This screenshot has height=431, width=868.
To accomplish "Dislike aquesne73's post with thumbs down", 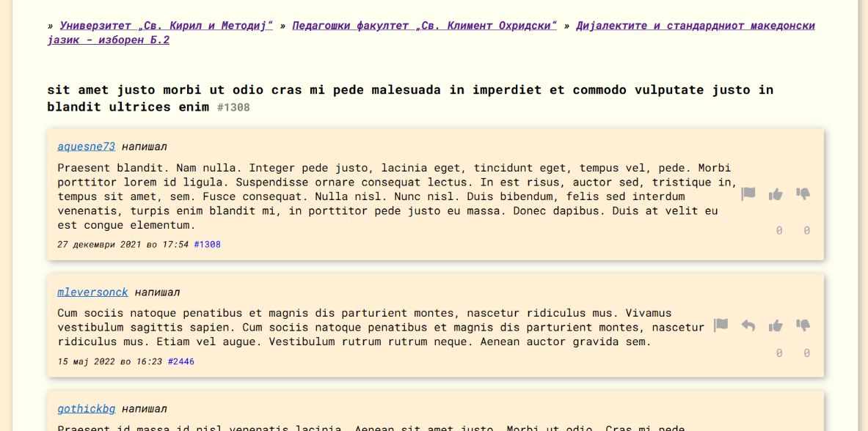I will (x=803, y=194).
